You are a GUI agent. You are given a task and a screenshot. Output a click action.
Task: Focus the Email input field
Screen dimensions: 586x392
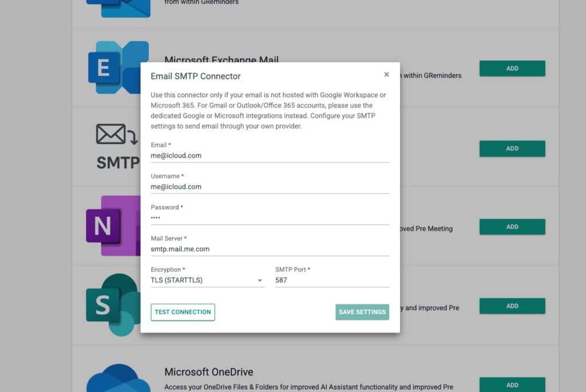(270, 156)
